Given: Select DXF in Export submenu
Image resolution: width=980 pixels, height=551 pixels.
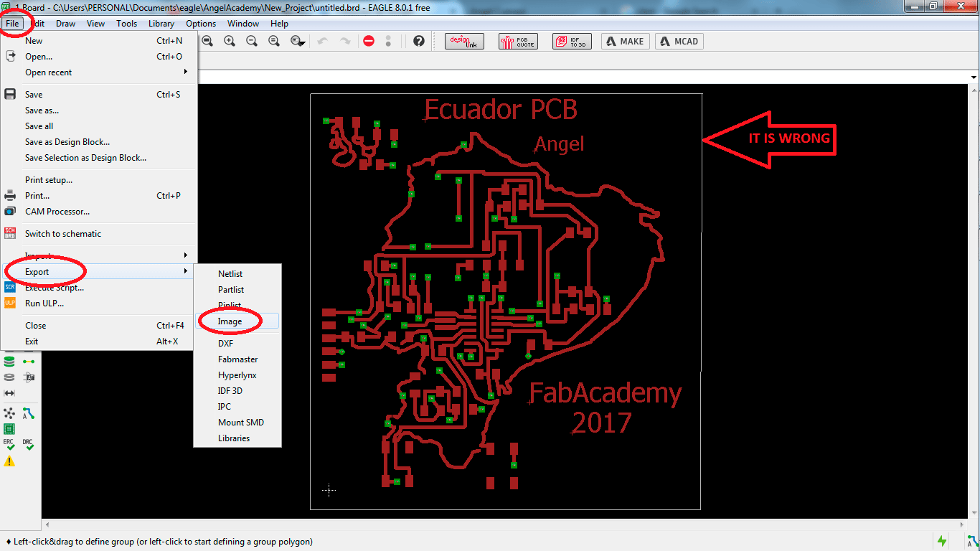Looking at the screenshot, I should point(237,343).
